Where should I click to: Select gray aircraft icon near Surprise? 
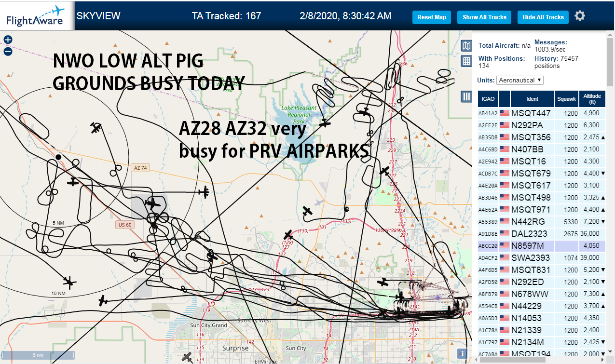click(187, 357)
